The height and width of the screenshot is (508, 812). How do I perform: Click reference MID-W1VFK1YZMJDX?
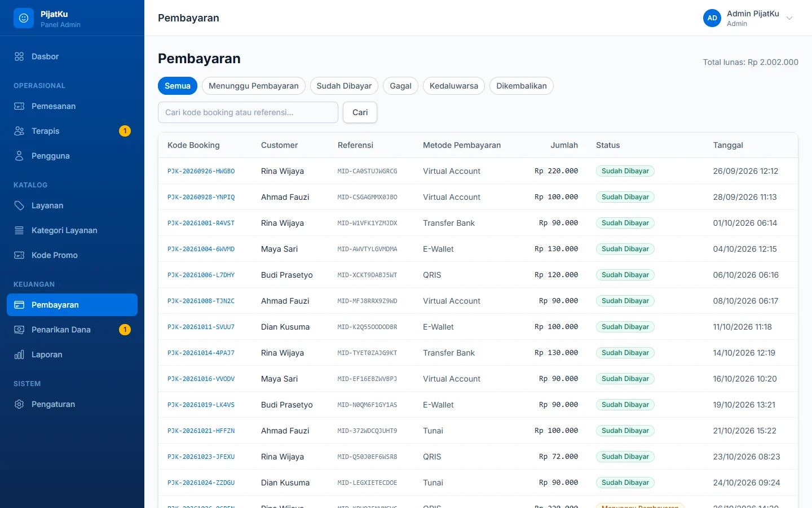coord(367,223)
